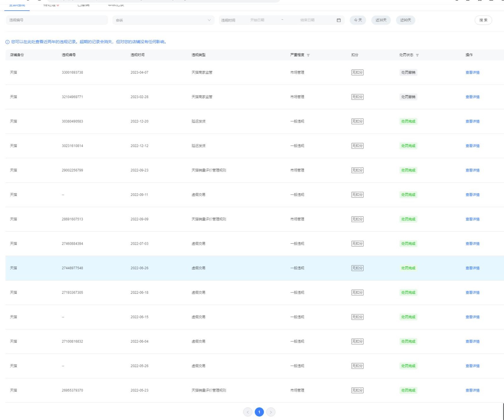Click the 处罚撤销 status on the 2023-04-07 row

pyautogui.click(x=408, y=72)
